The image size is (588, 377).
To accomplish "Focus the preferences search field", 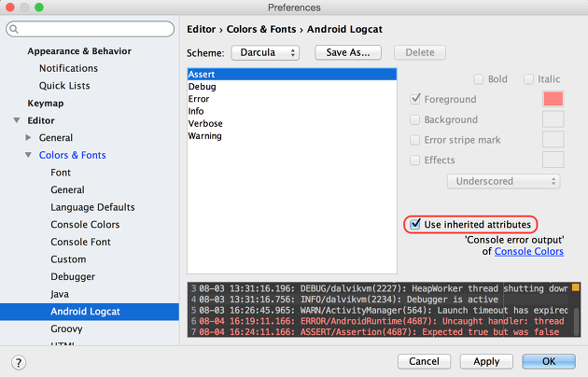I will (x=90, y=29).
